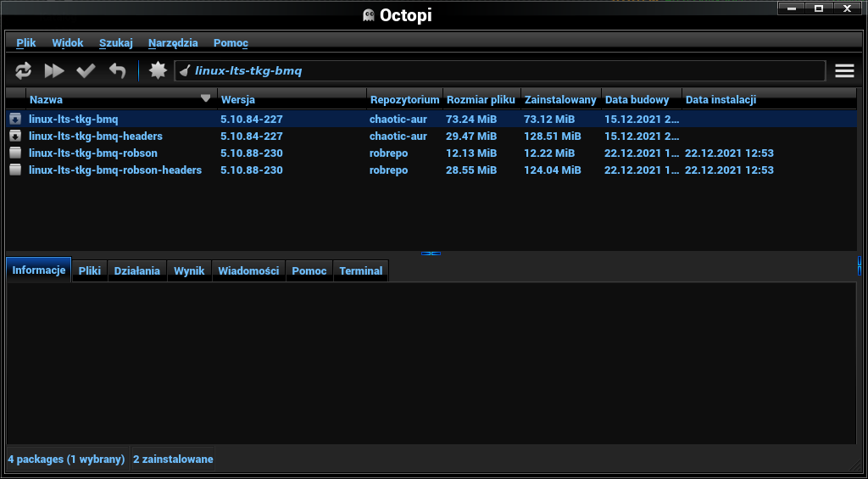Click the linux-lts-tkg-bmq-robson installed icon
Screen dimensions: 868x479
point(15,153)
